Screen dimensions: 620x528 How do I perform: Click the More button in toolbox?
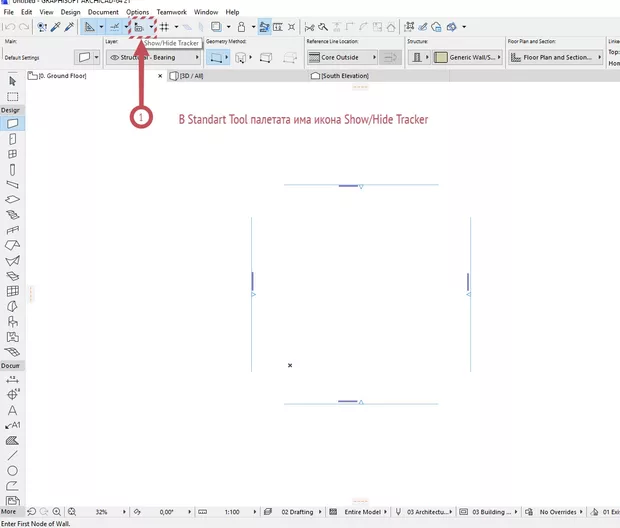(x=9, y=511)
